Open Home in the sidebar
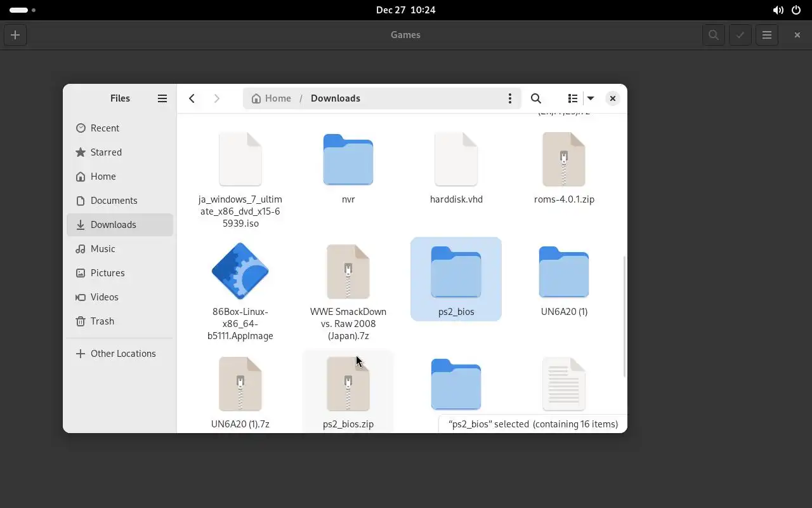 120,177
